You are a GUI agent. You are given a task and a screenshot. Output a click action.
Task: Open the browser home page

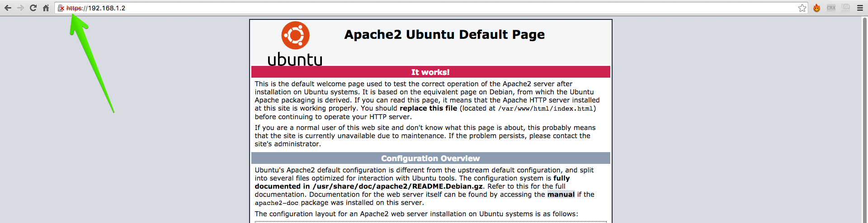coord(46,8)
